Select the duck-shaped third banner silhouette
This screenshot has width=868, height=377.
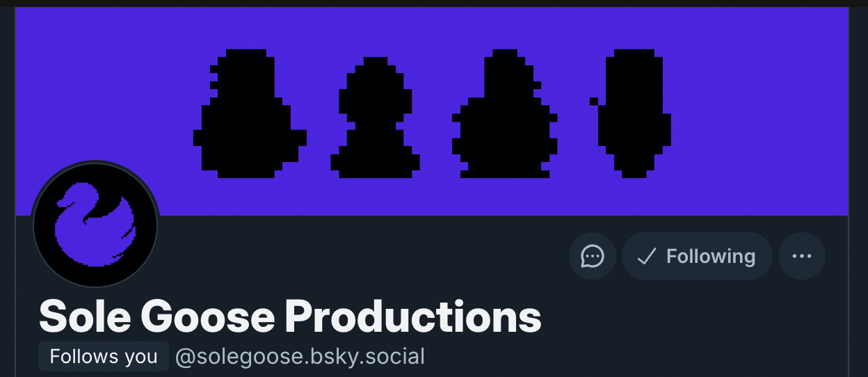coord(505,113)
